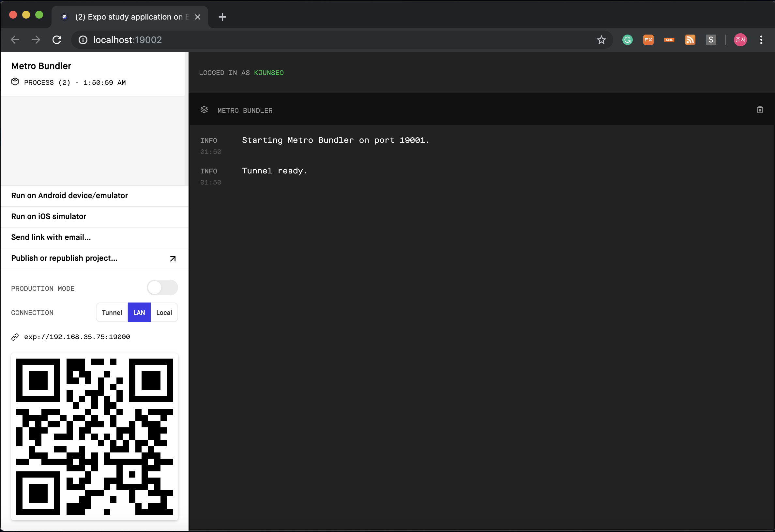This screenshot has width=775, height=532.
Task: Click Run on Android device/emulator
Action: click(x=69, y=196)
